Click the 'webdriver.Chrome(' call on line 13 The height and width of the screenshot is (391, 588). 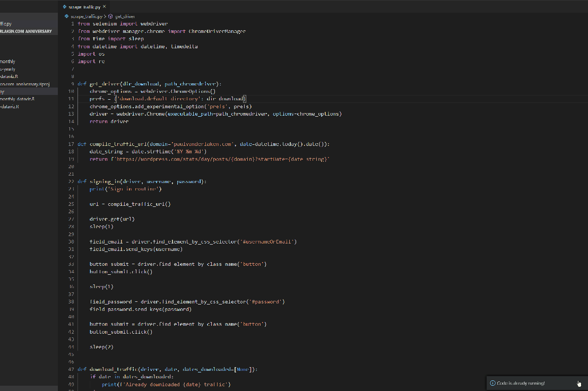pos(142,114)
